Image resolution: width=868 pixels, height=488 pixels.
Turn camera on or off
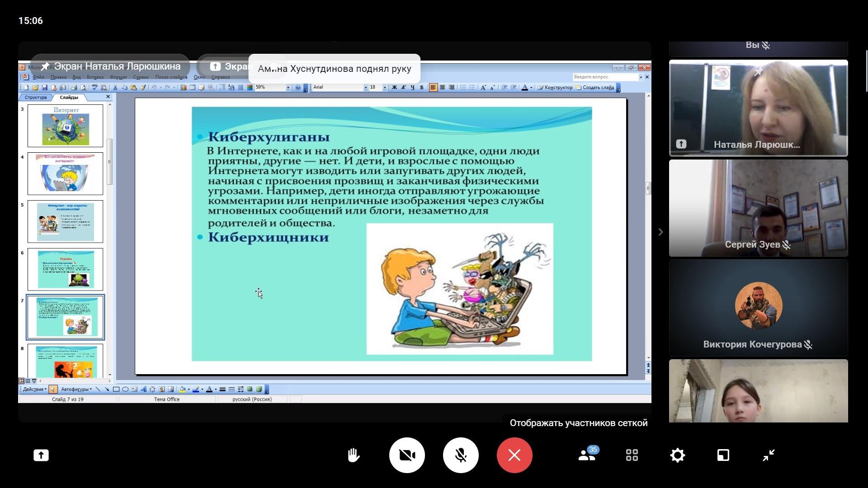407,455
